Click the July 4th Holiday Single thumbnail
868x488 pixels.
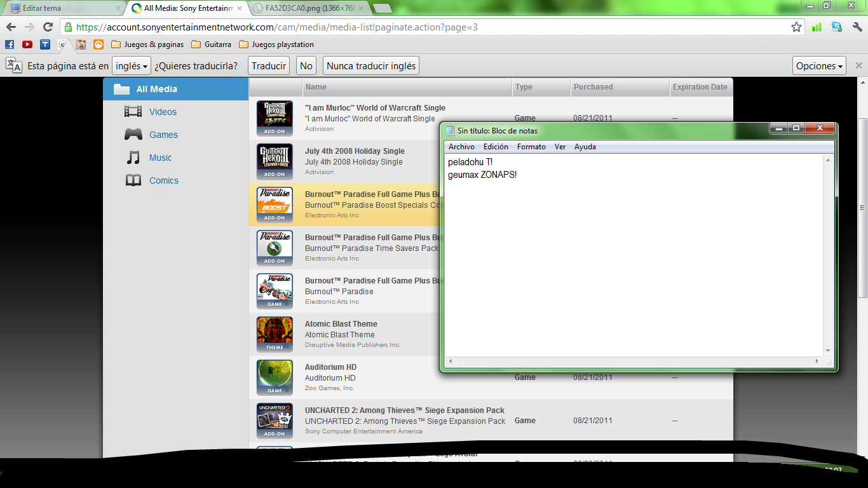[x=275, y=161]
